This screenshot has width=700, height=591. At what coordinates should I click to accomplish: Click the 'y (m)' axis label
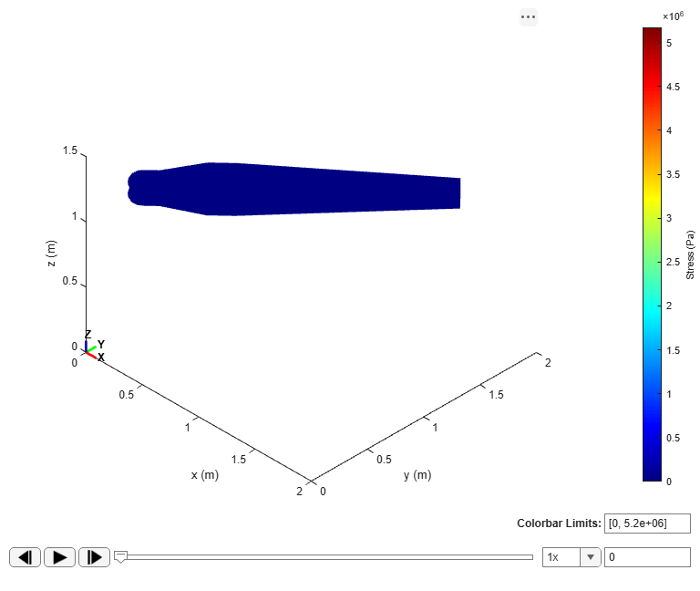tap(417, 475)
